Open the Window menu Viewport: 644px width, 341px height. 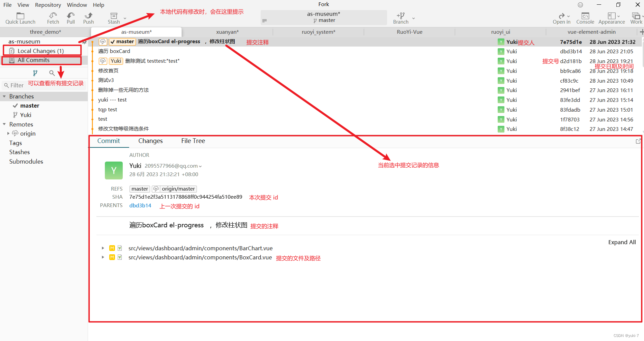click(77, 5)
